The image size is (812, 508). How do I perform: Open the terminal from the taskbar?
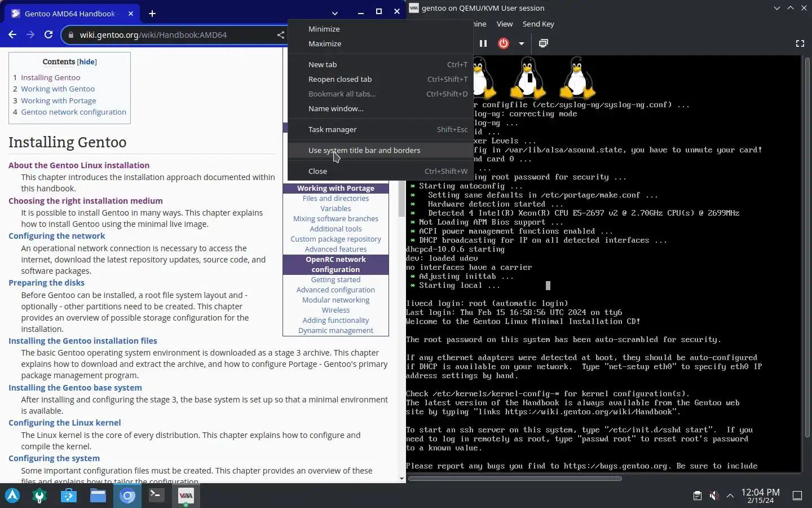pos(156,496)
